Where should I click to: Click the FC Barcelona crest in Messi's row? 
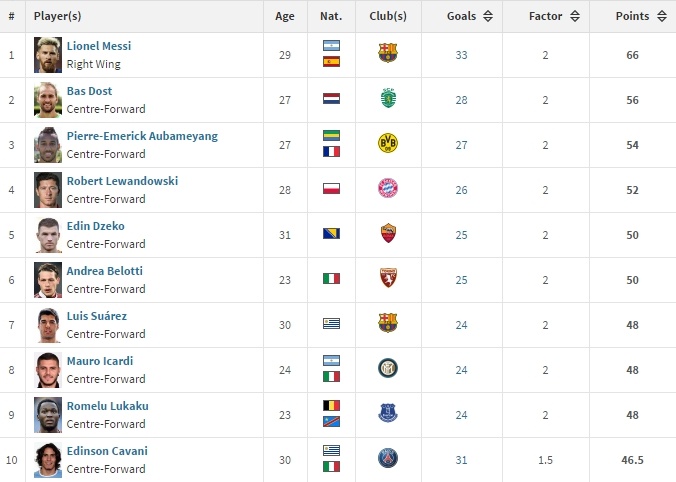click(x=388, y=54)
